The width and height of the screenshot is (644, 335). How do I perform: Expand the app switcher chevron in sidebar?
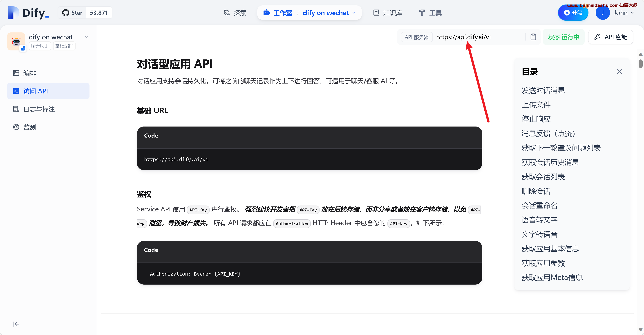tap(87, 37)
